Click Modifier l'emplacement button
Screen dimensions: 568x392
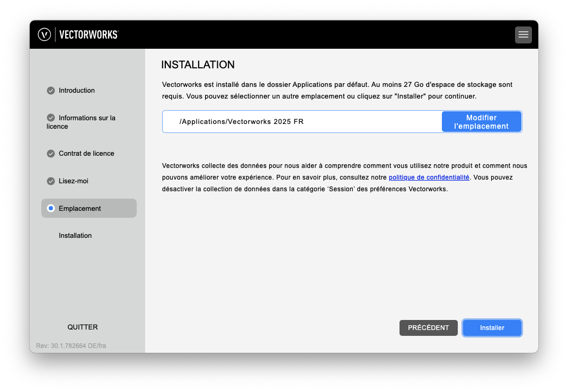(x=482, y=122)
